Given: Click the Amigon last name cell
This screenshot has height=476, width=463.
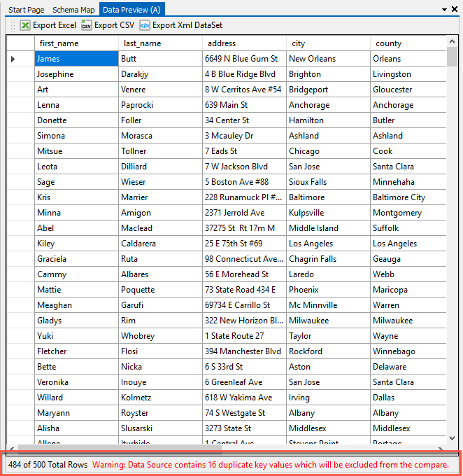Looking at the screenshot, I should click(160, 213).
